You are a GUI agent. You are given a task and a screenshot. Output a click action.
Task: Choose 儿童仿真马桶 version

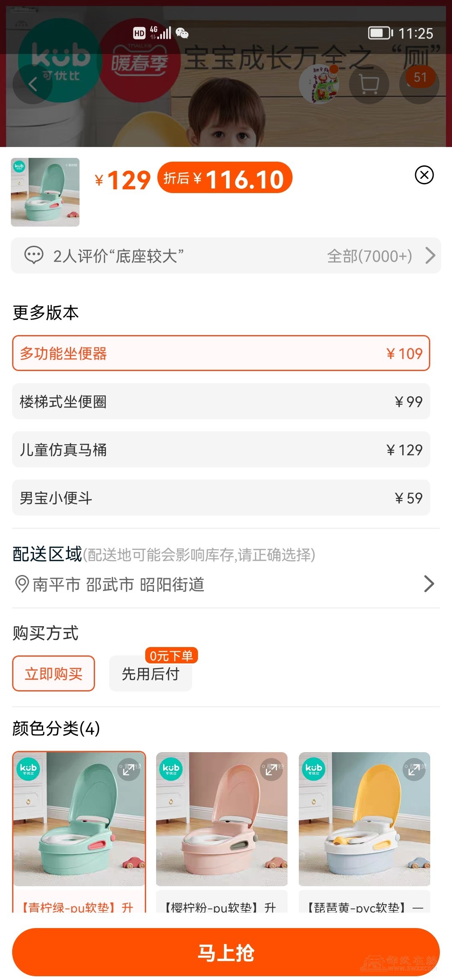221,449
